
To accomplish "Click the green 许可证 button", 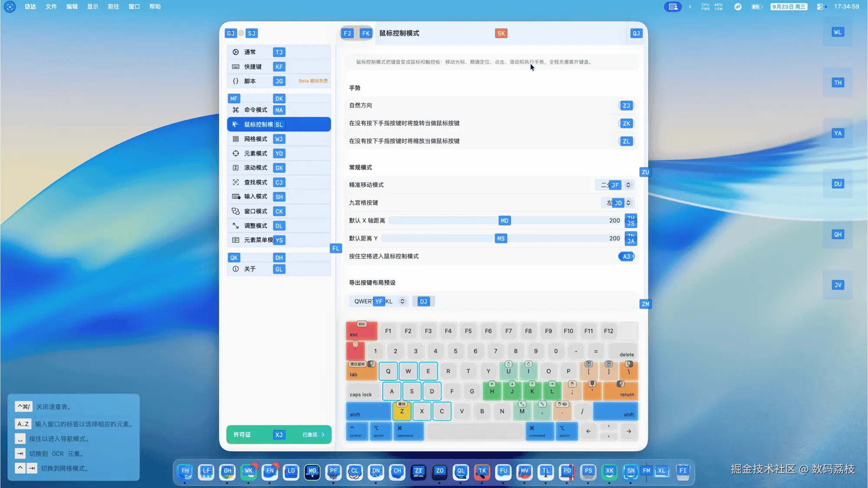I will click(279, 435).
